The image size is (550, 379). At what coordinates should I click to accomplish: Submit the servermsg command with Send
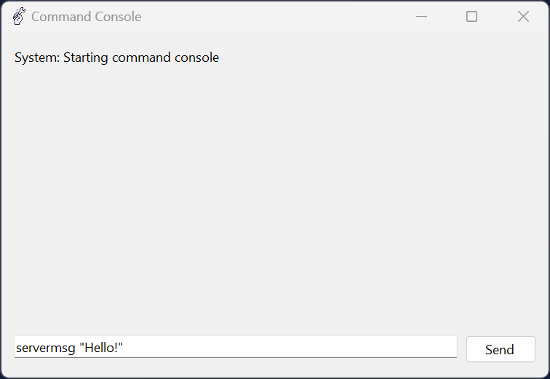[x=501, y=349]
